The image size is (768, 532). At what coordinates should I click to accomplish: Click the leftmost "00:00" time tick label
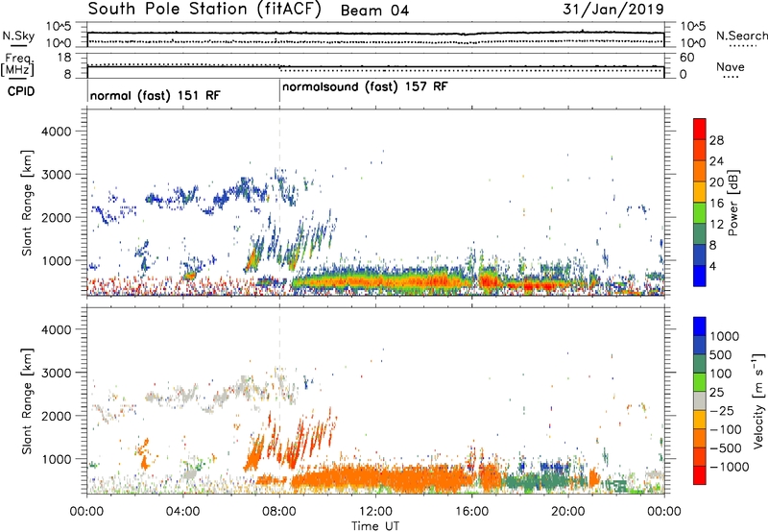pos(86,512)
